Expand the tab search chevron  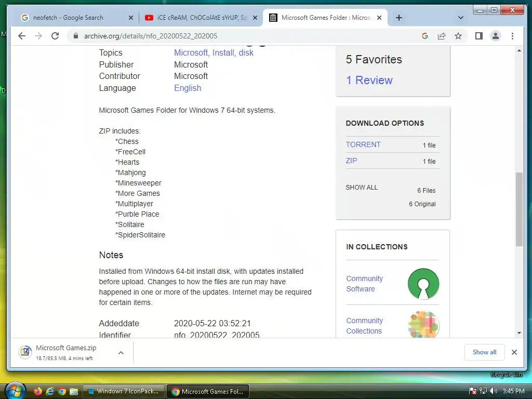tap(460, 18)
